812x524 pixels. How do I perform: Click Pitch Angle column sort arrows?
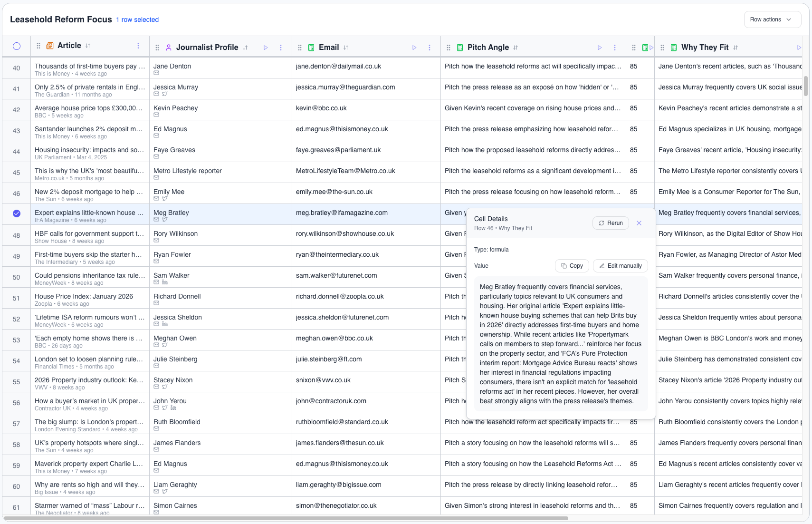516,48
